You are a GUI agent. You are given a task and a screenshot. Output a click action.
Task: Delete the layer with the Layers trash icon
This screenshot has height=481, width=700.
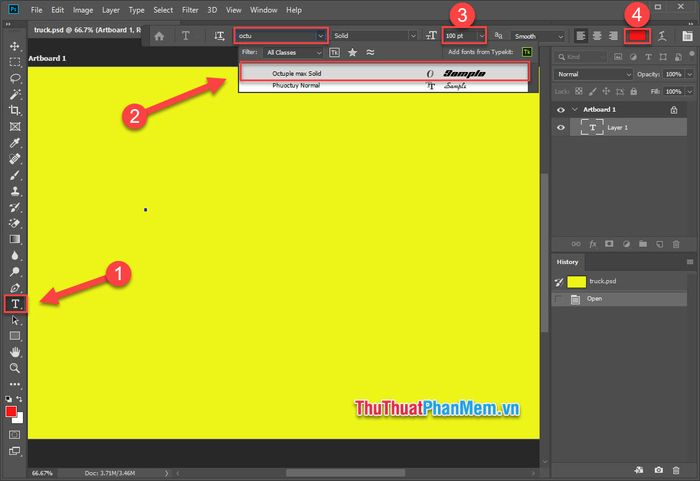[677, 243]
